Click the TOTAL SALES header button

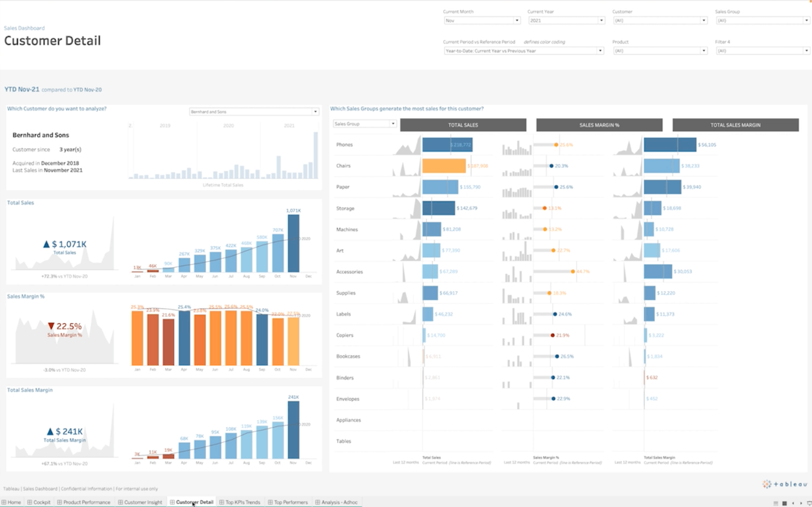click(462, 125)
